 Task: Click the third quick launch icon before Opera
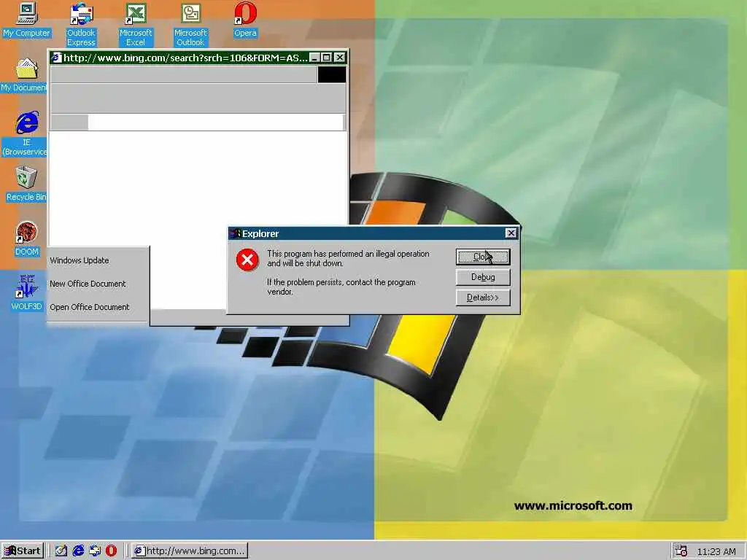(x=95, y=551)
